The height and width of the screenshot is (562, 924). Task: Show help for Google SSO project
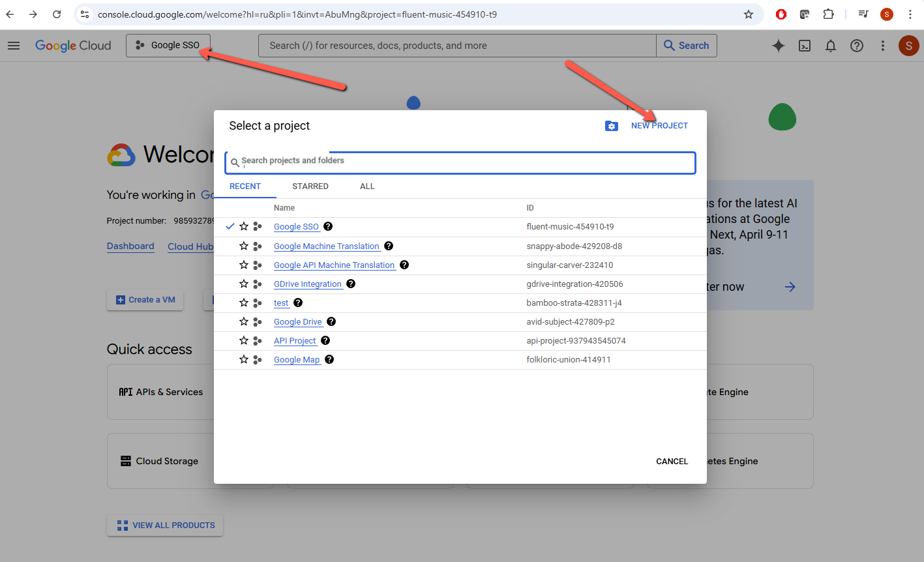pyautogui.click(x=328, y=226)
